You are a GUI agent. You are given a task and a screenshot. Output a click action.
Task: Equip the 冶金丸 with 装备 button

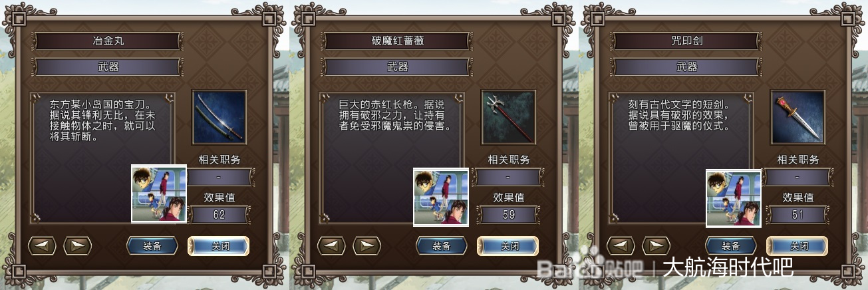click(152, 245)
